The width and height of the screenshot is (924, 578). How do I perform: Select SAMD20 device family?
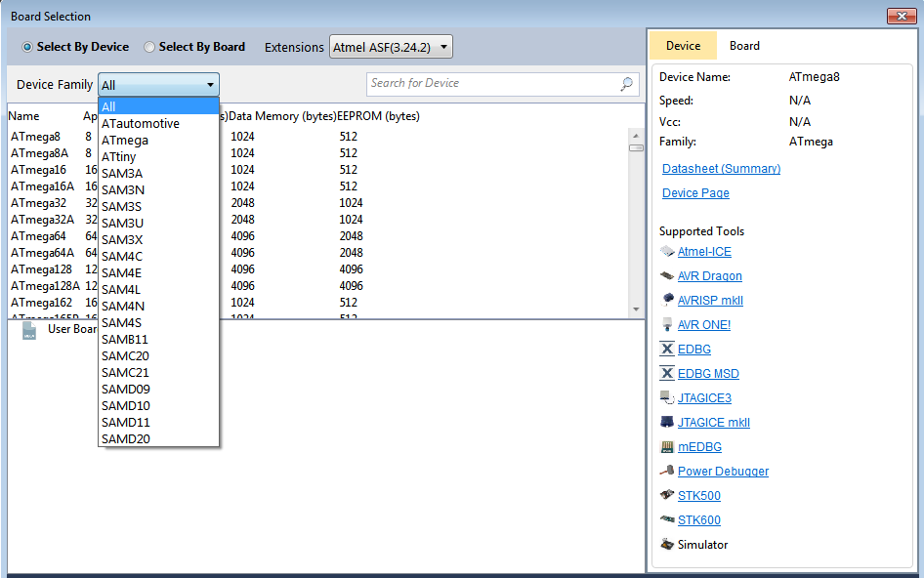pyautogui.click(x=158, y=439)
